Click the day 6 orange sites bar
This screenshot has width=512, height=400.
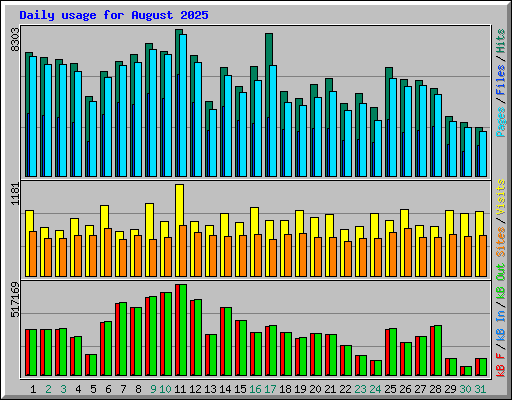tap(108, 252)
